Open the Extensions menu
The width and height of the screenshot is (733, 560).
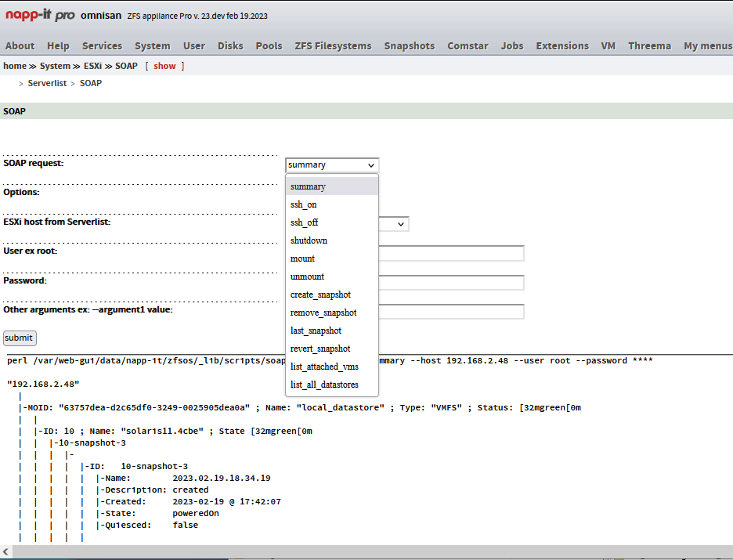562,45
